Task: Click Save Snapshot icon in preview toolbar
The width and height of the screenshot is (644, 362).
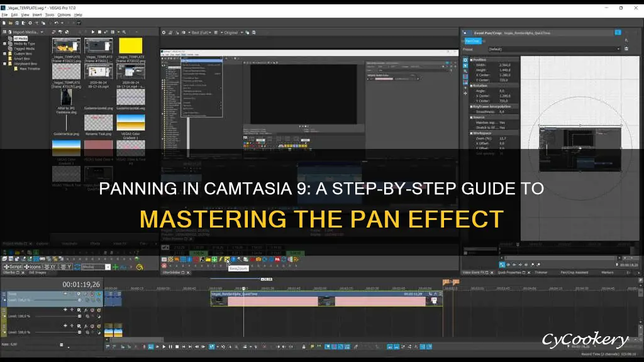Action: coord(254,33)
